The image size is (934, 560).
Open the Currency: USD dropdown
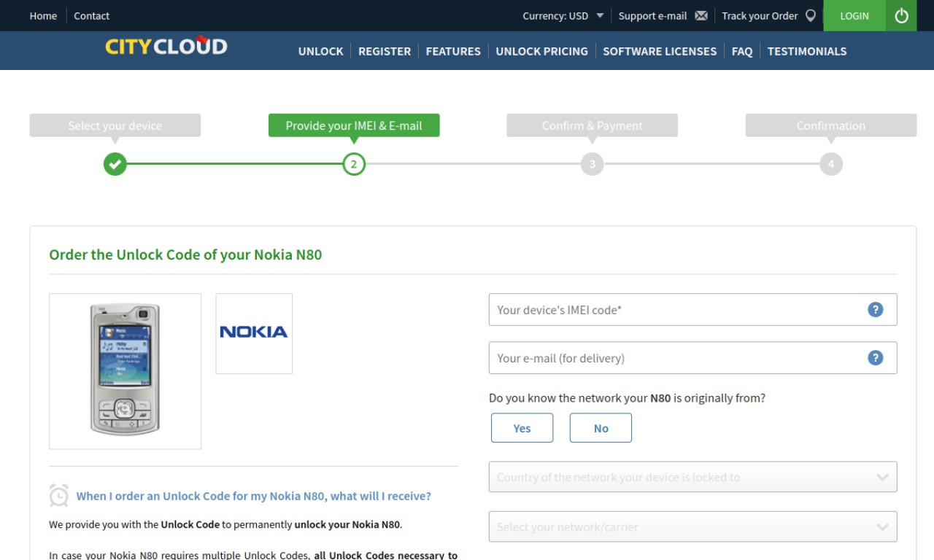(x=563, y=16)
